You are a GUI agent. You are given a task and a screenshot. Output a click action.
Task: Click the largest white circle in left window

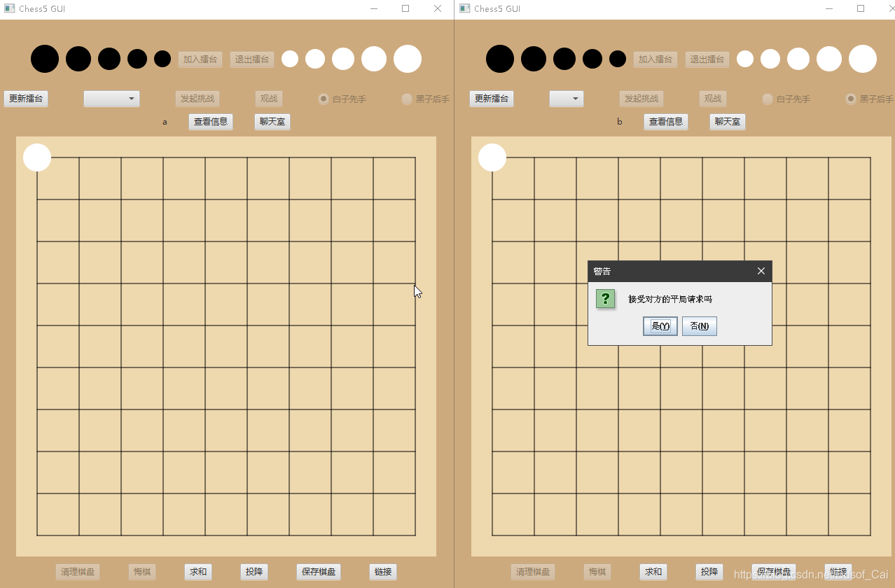click(x=408, y=59)
